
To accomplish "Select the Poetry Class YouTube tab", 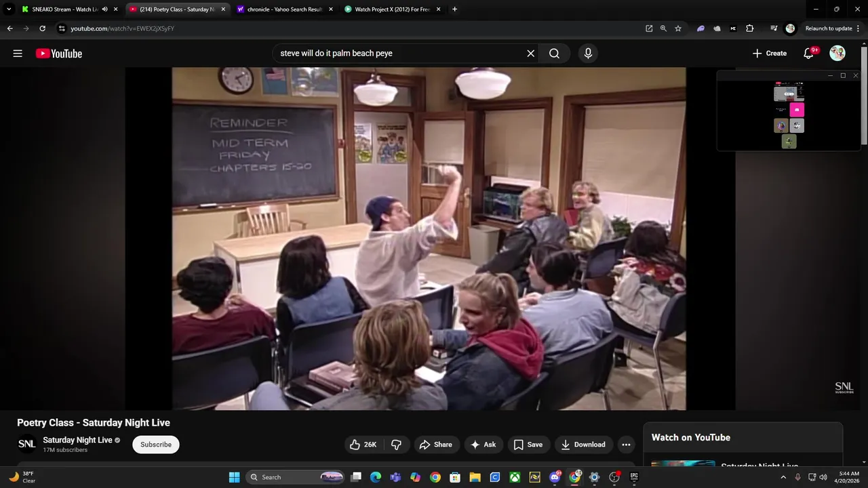I will point(178,9).
